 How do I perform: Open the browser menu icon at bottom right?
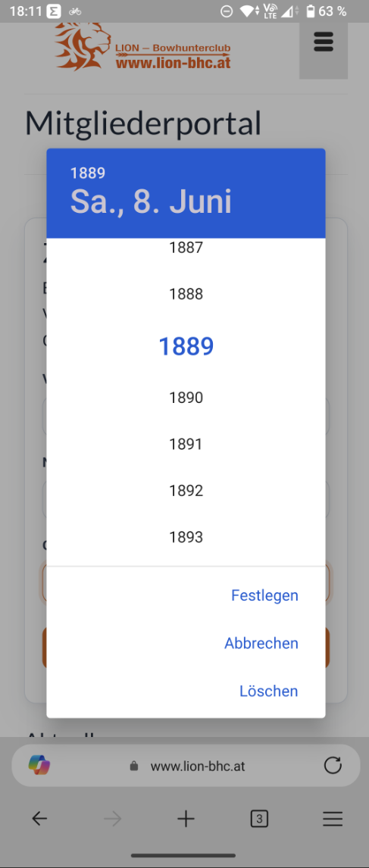[333, 819]
